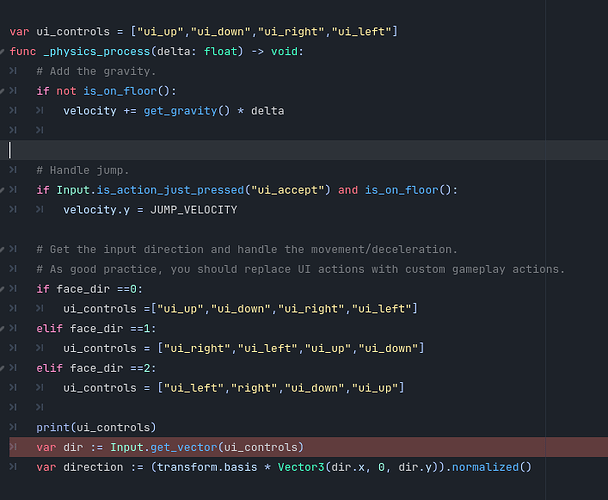Click JUMP_VELOCITY constant in the code
This screenshot has height=500, width=608.
(193, 210)
